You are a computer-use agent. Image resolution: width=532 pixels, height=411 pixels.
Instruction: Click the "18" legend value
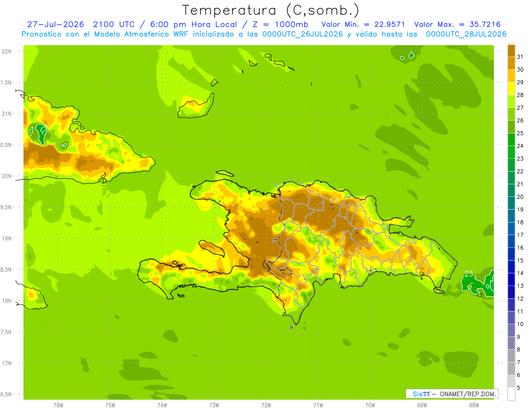[520, 222]
